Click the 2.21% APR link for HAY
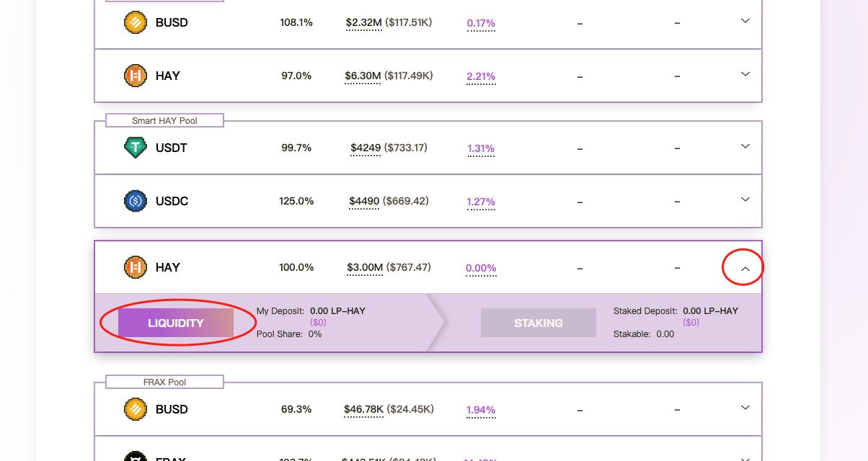This screenshot has height=461, width=868. coord(481,76)
